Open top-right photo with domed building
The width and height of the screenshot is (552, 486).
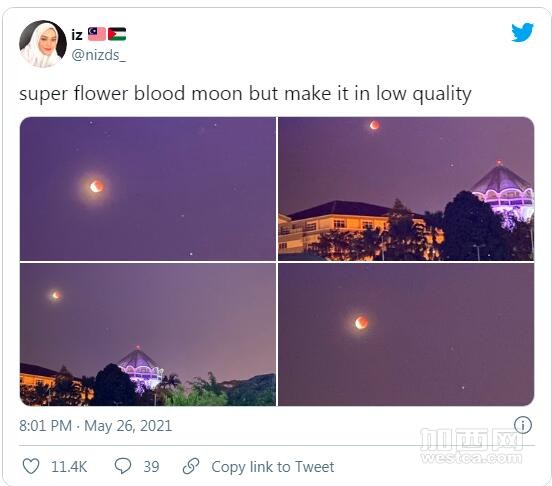pos(406,189)
